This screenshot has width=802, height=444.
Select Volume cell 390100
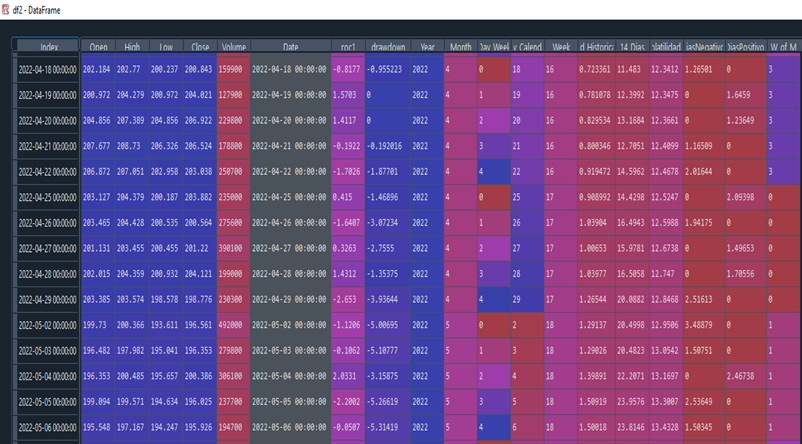[234, 249]
